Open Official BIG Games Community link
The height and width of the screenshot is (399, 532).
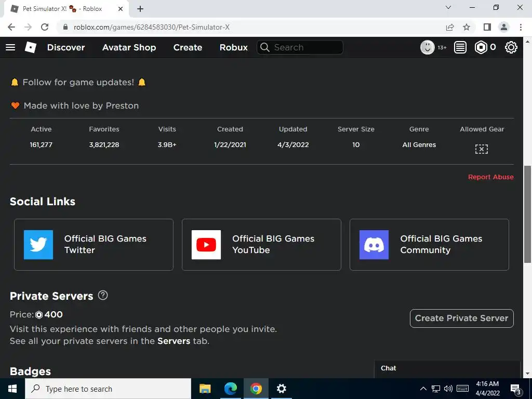point(429,245)
